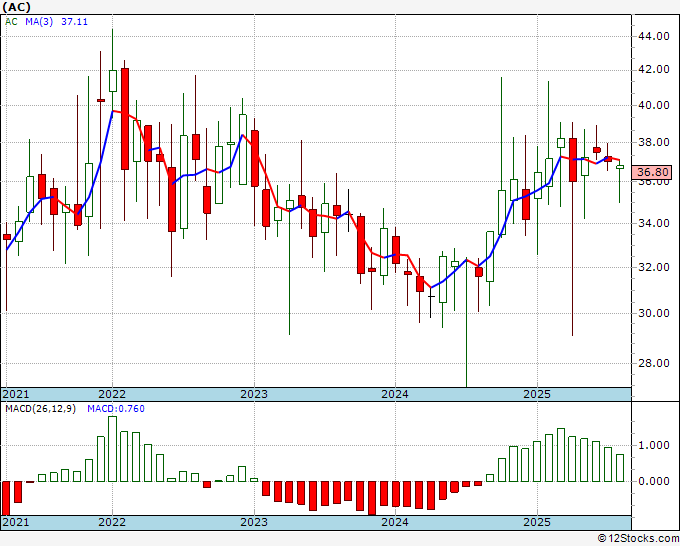The image size is (680, 546).
Task: Click 2022 on the price chart timeline
Action: (x=112, y=394)
